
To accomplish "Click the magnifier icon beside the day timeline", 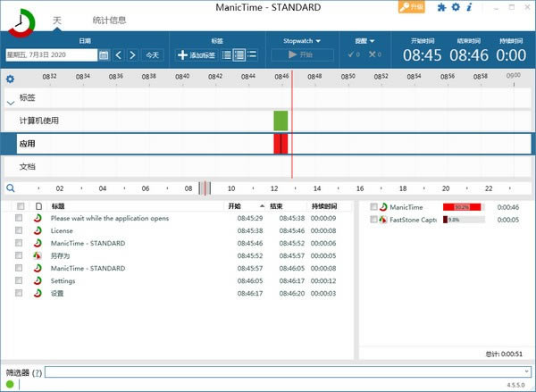I will 10,188.
